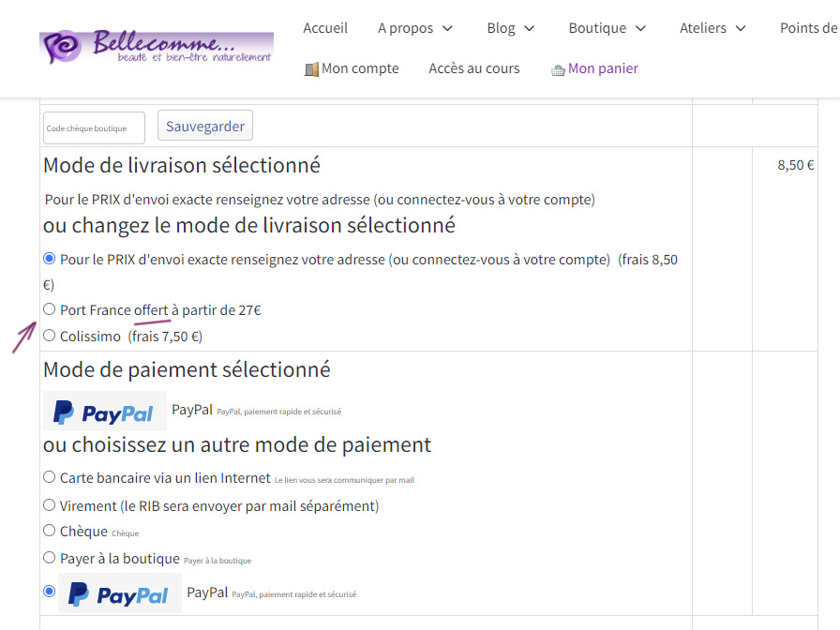The image size is (840, 630).
Task: Select Carte bancaire via un lien Internet
Action: point(49,476)
